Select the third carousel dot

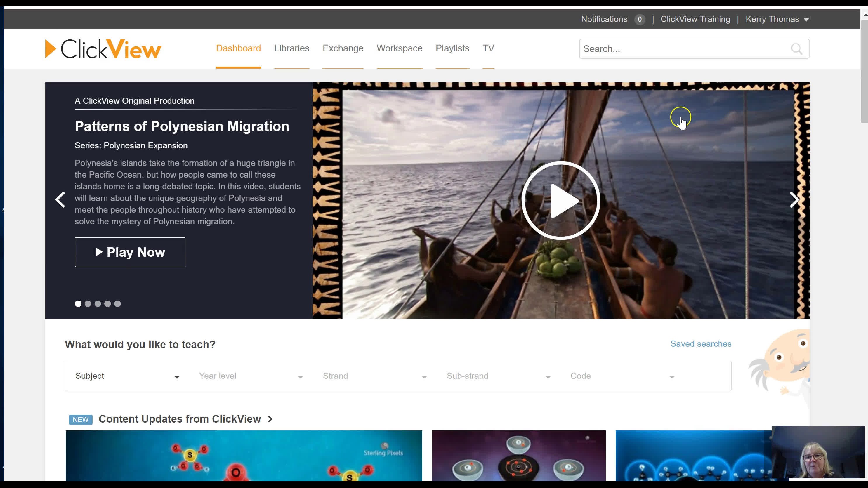[x=98, y=304]
